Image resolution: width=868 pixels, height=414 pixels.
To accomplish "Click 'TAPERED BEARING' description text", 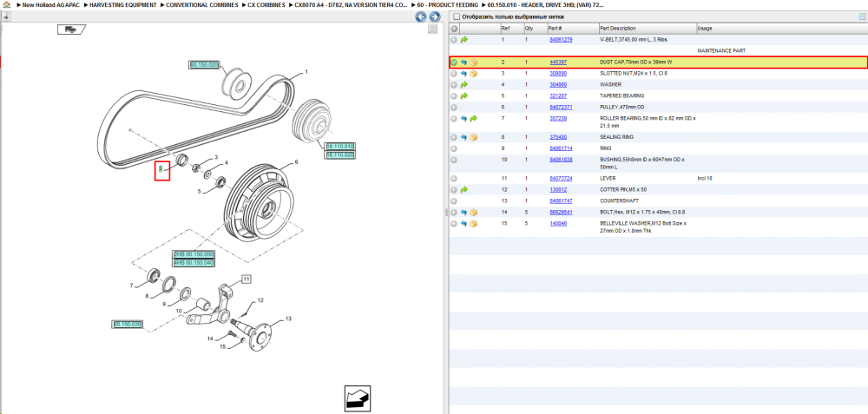I will 622,95.
